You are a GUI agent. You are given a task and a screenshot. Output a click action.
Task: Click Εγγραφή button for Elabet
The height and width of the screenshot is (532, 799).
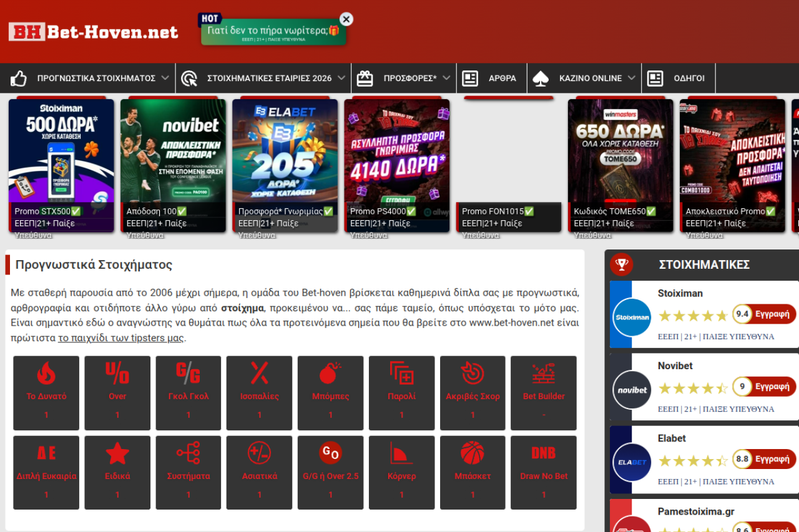772,459
